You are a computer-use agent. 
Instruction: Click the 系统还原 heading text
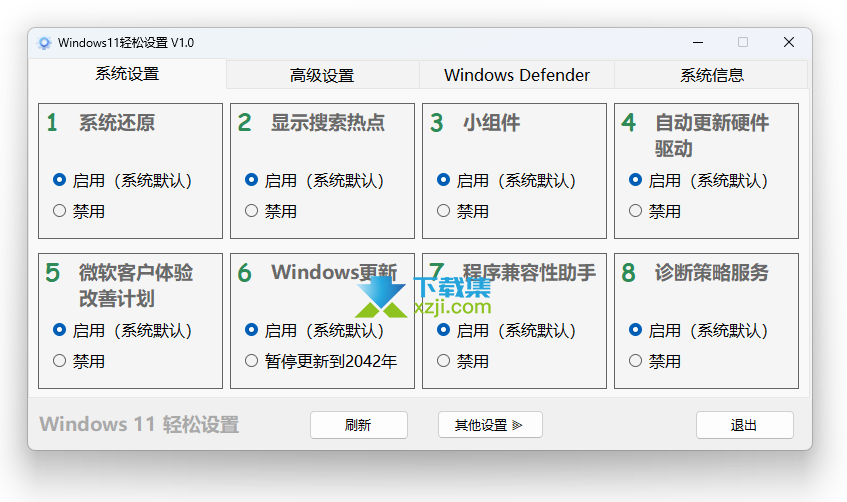117,123
